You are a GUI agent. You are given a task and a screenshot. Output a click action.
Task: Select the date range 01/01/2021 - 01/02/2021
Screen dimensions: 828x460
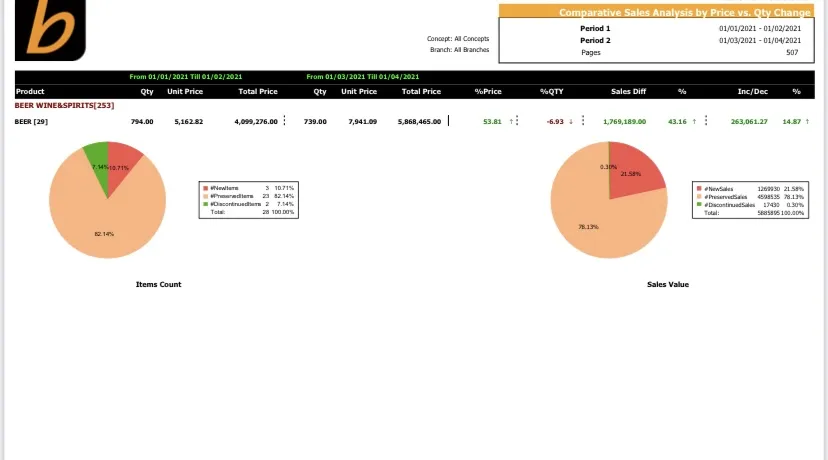click(x=760, y=29)
